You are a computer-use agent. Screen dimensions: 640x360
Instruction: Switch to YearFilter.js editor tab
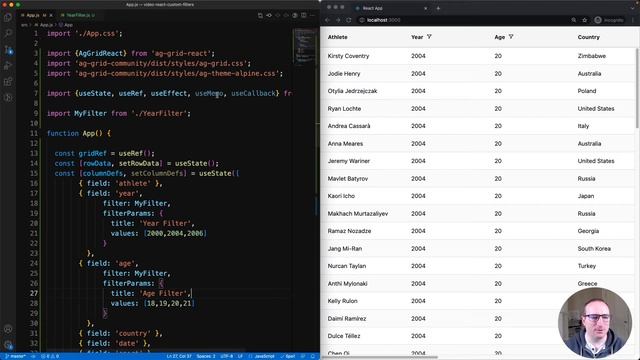pyautogui.click(x=78, y=15)
